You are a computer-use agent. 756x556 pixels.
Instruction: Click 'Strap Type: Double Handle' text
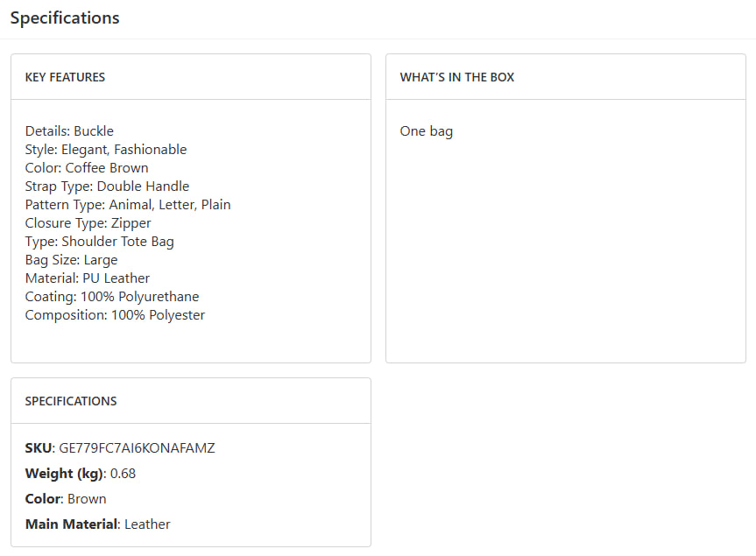pos(107,187)
